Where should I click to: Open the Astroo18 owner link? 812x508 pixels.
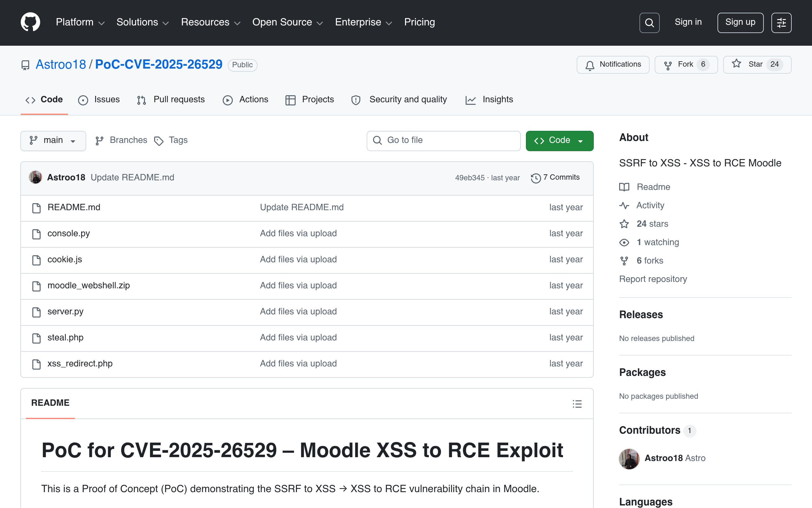(x=61, y=64)
